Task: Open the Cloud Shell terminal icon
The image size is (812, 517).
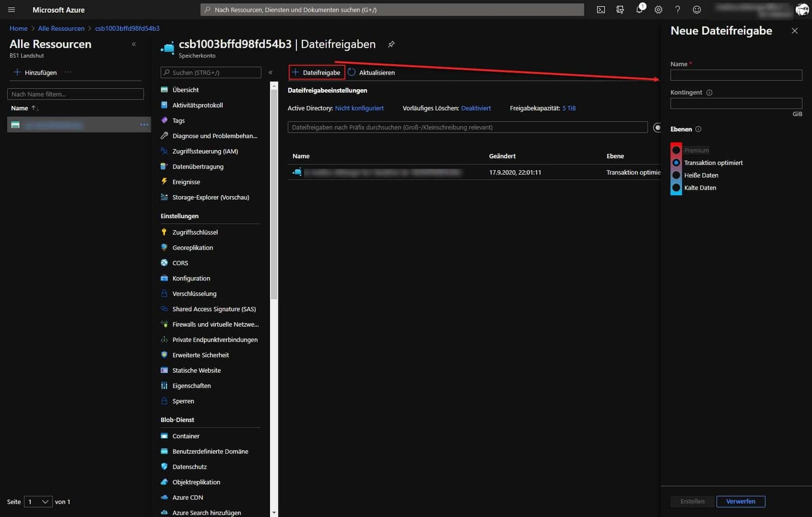Action: click(x=600, y=10)
